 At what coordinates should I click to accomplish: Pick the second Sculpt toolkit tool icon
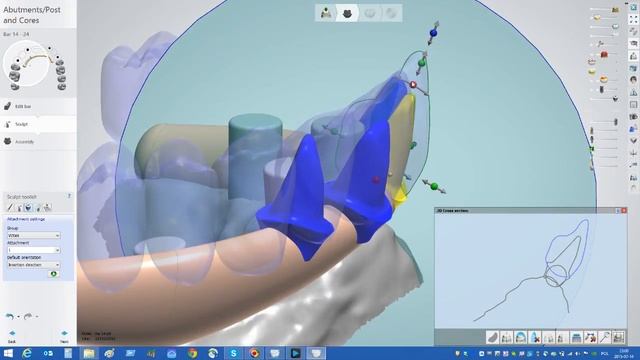click(19, 207)
